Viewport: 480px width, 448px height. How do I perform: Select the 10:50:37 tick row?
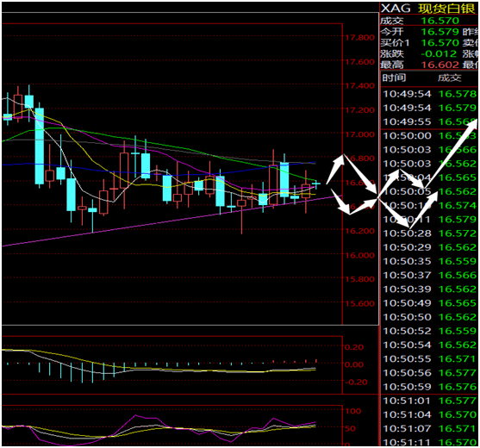coord(430,275)
